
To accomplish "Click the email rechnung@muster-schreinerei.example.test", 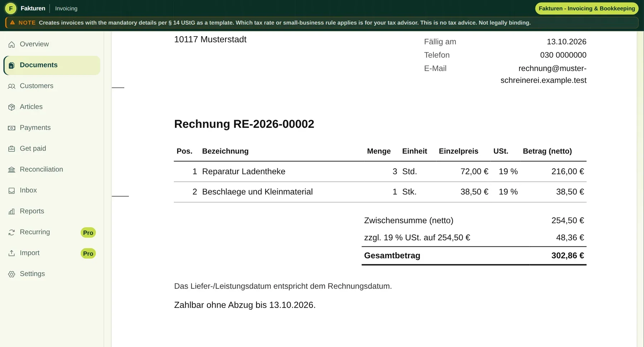I will [543, 74].
